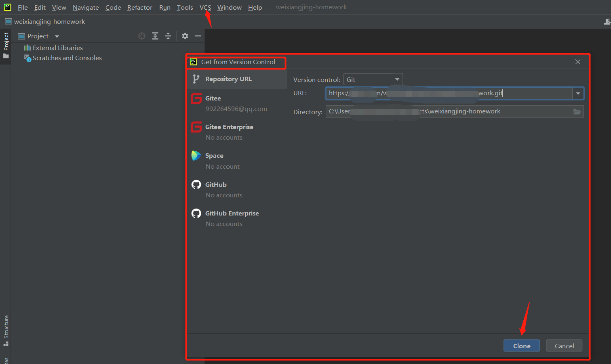
Task: Open the VCS menu
Action: [x=205, y=7]
